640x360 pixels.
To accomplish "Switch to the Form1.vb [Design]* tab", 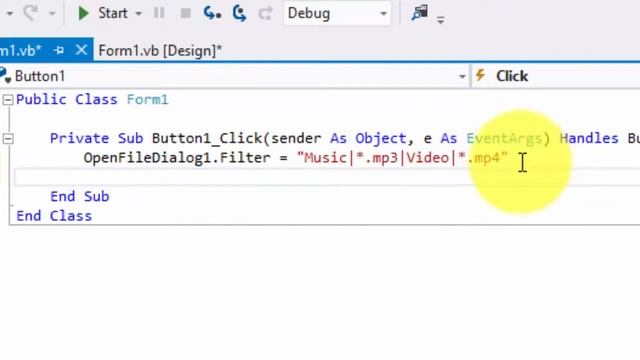I will [160, 51].
